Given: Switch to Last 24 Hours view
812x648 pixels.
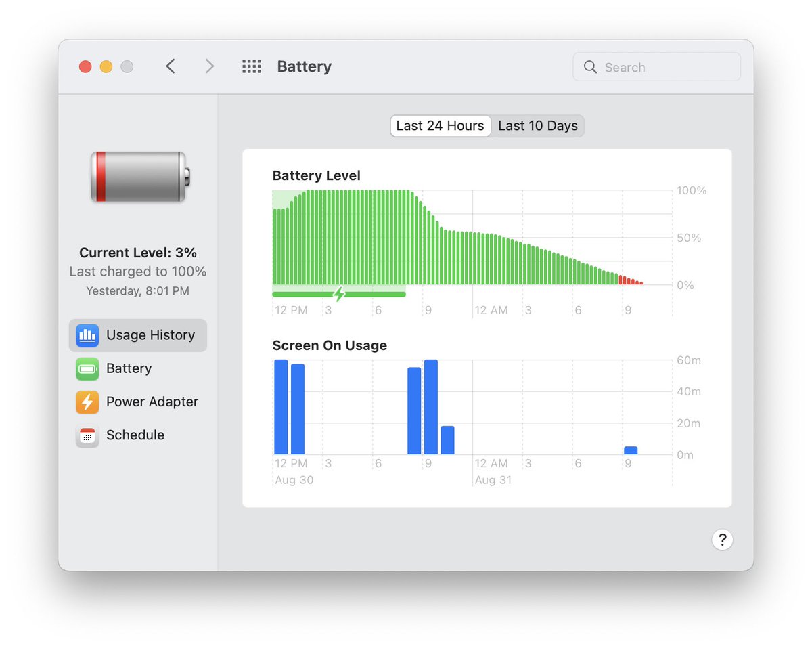Looking at the screenshot, I should (441, 126).
